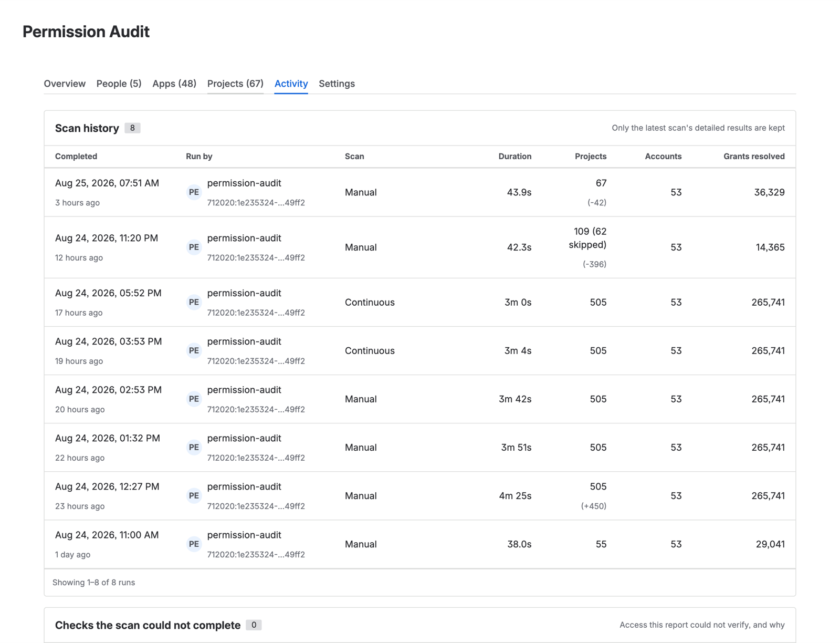Click the Run by column header
This screenshot has height=643, width=840.
pyautogui.click(x=199, y=157)
